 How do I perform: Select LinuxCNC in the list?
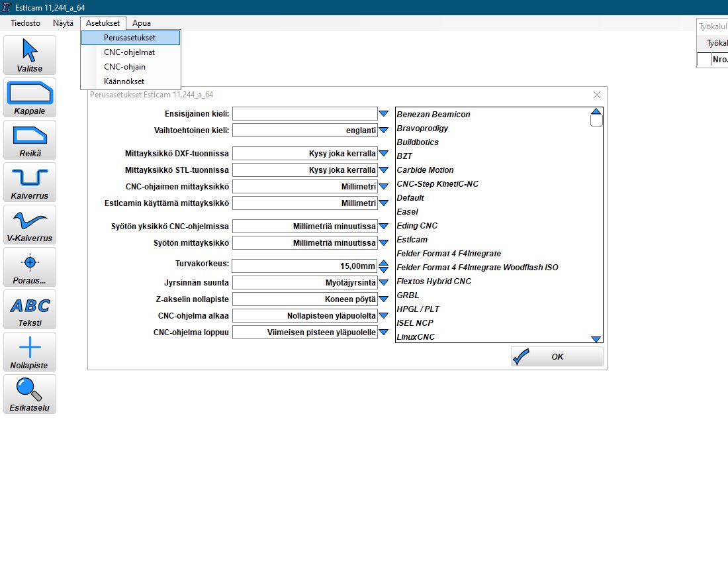click(x=416, y=337)
